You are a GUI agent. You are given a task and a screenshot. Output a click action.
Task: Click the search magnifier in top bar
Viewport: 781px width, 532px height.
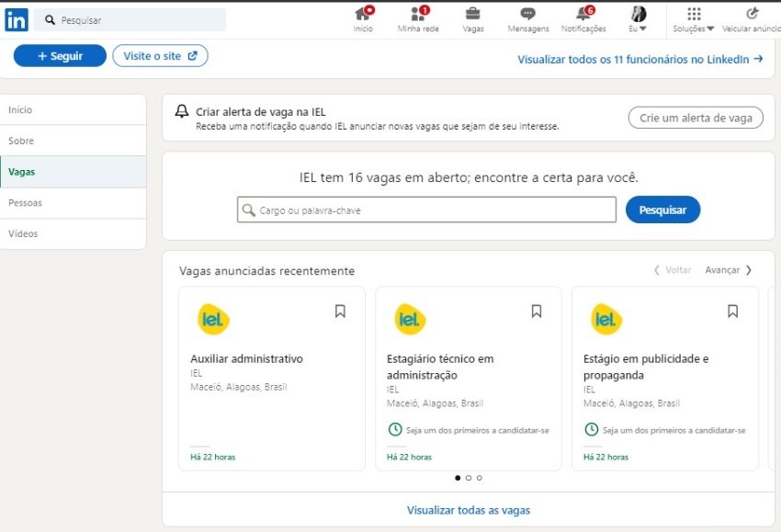[50, 20]
